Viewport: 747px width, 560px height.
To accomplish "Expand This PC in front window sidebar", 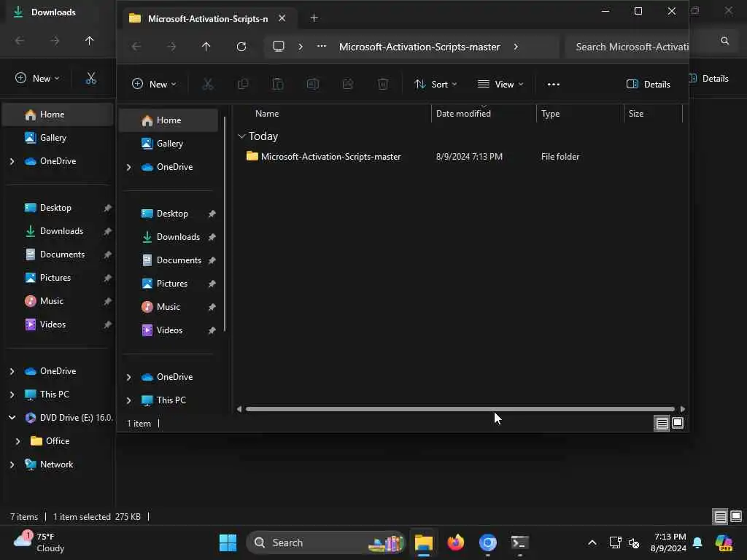I will [128, 400].
